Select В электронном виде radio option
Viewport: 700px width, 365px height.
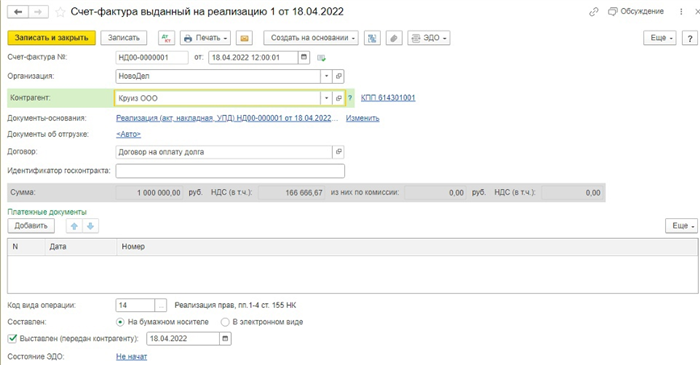(225, 322)
